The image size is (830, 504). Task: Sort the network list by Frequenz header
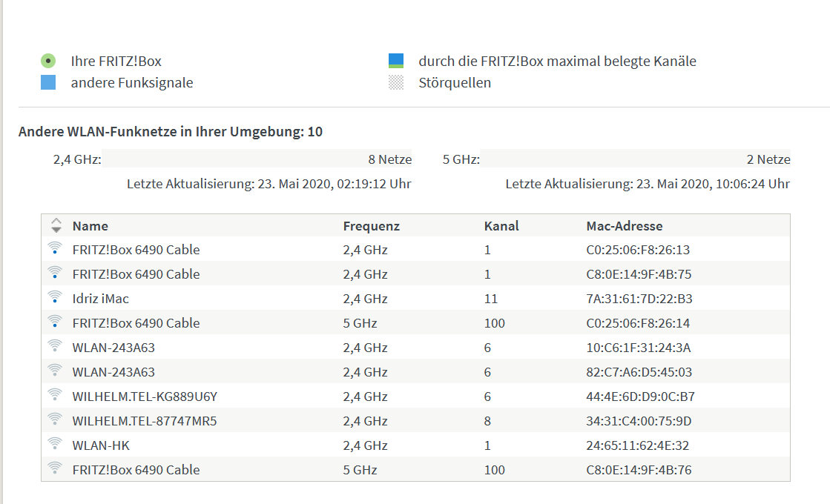(x=371, y=226)
